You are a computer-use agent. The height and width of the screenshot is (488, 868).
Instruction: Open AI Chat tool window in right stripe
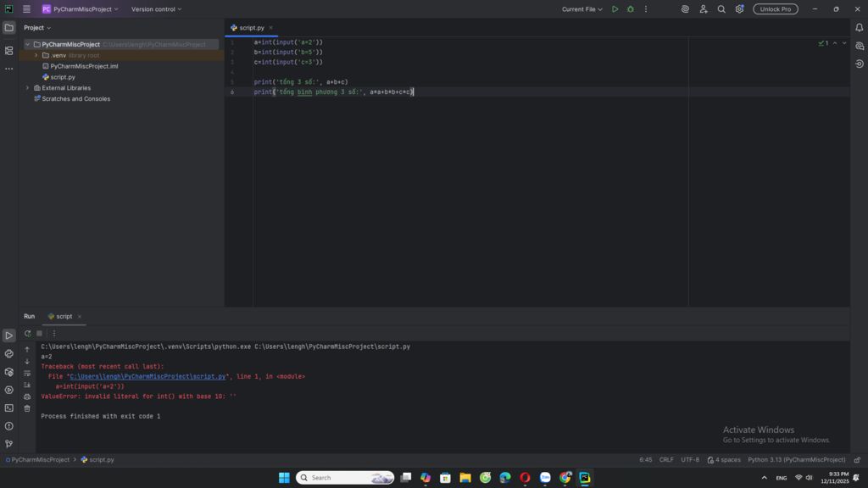click(860, 46)
